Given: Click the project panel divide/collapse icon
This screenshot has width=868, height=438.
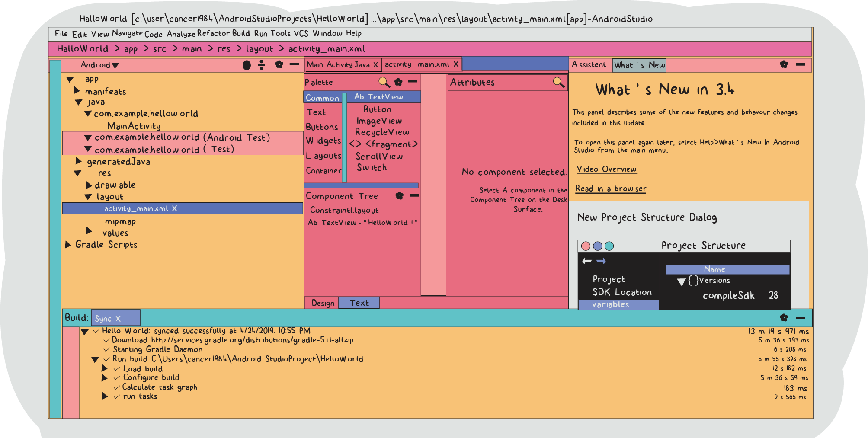Looking at the screenshot, I should pyautogui.click(x=262, y=65).
